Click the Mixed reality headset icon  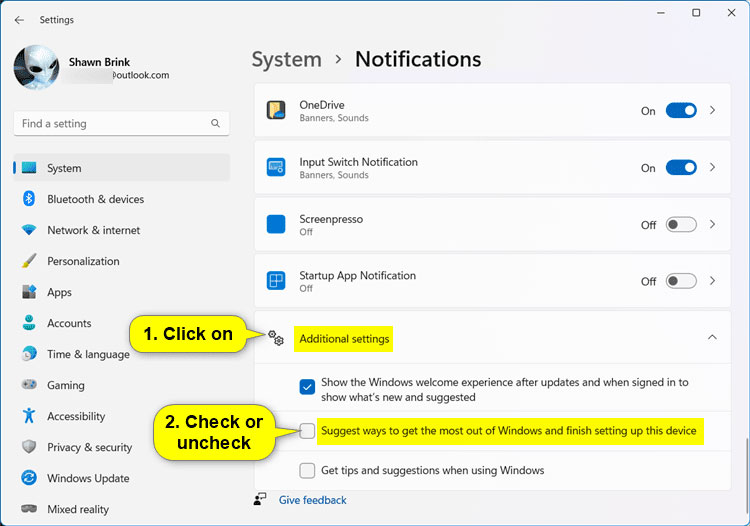coord(29,509)
